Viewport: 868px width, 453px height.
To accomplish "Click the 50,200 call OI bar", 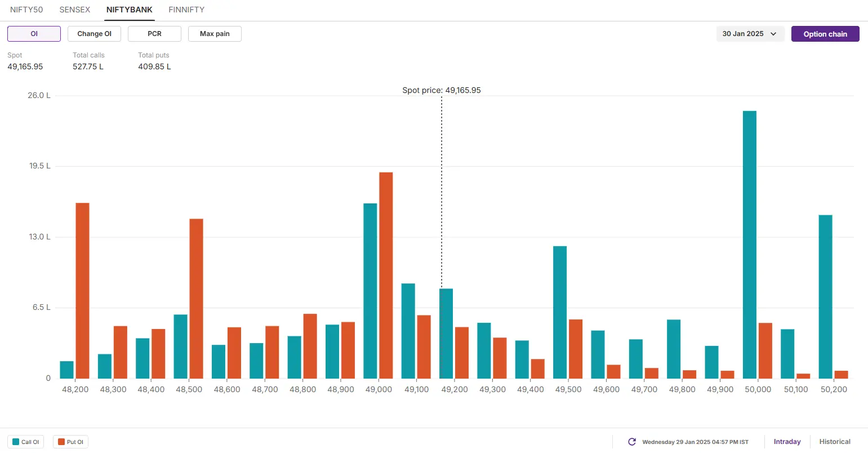I will coord(825,297).
